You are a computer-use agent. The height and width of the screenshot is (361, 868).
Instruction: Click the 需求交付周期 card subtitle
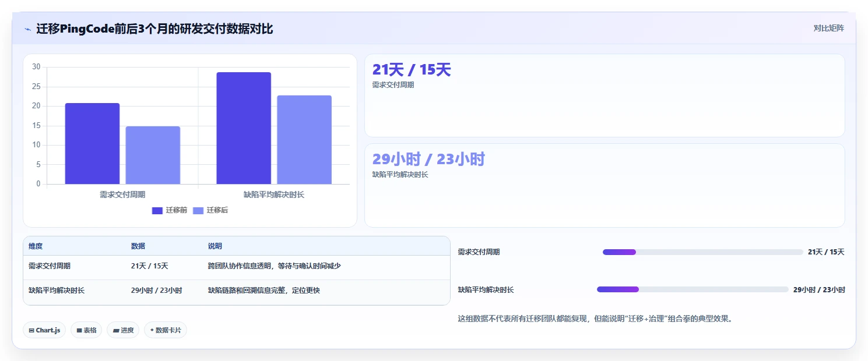coord(393,85)
